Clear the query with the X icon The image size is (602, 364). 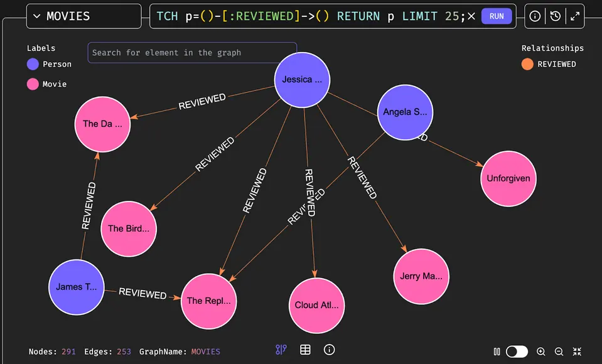[471, 16]
